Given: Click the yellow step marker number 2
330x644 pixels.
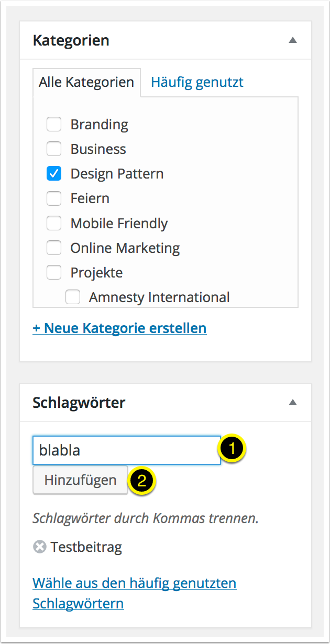Looking at the screenshot, I should point(142,480).
